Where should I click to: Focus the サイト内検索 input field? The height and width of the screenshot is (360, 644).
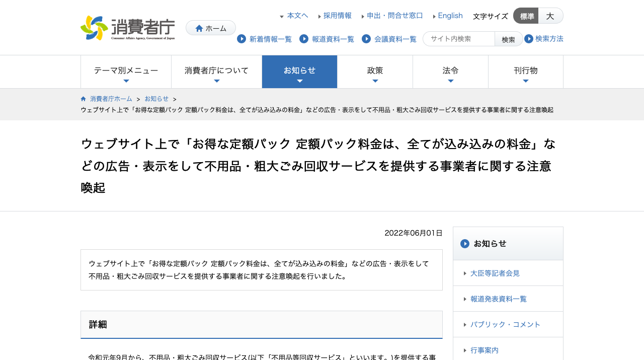pos(459,39)
